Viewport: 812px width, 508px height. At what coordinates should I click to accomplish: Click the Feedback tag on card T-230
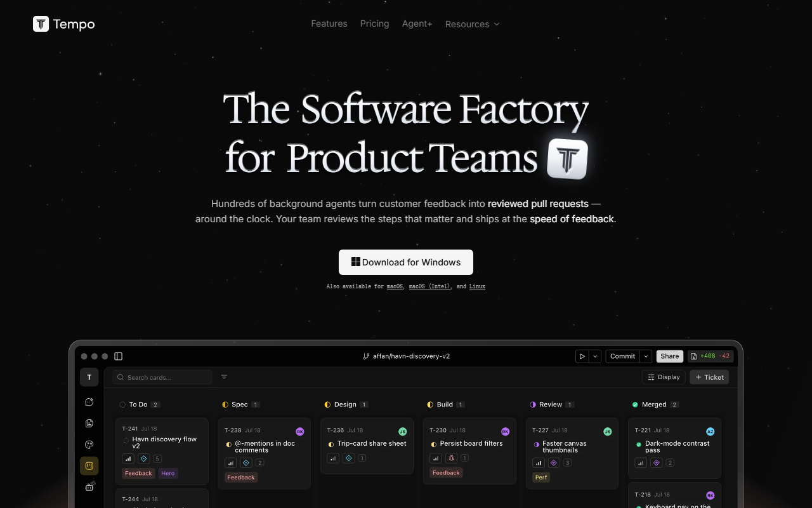coord(446,472)
